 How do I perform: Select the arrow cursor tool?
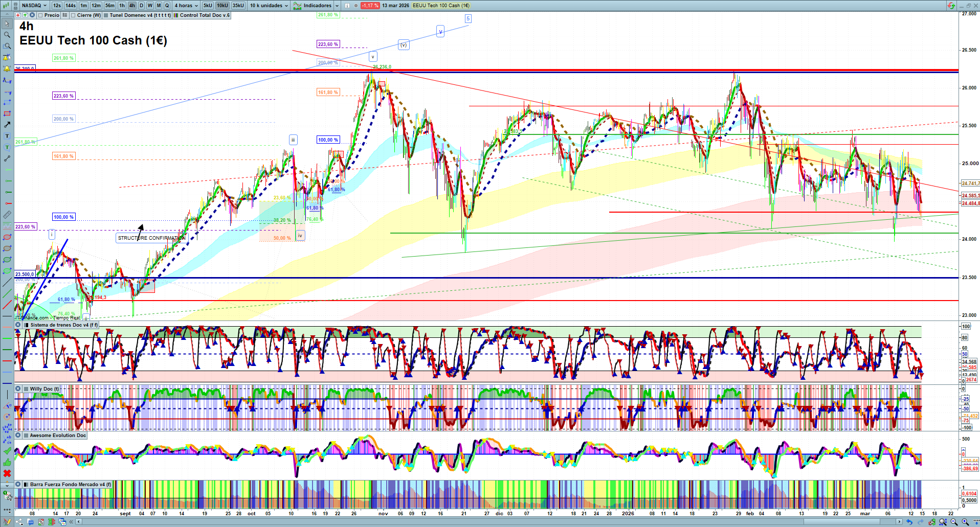pos(7,24)
